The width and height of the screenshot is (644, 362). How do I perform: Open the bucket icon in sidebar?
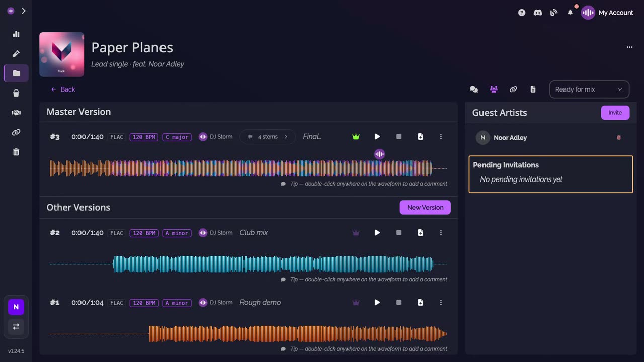point(16,93)
